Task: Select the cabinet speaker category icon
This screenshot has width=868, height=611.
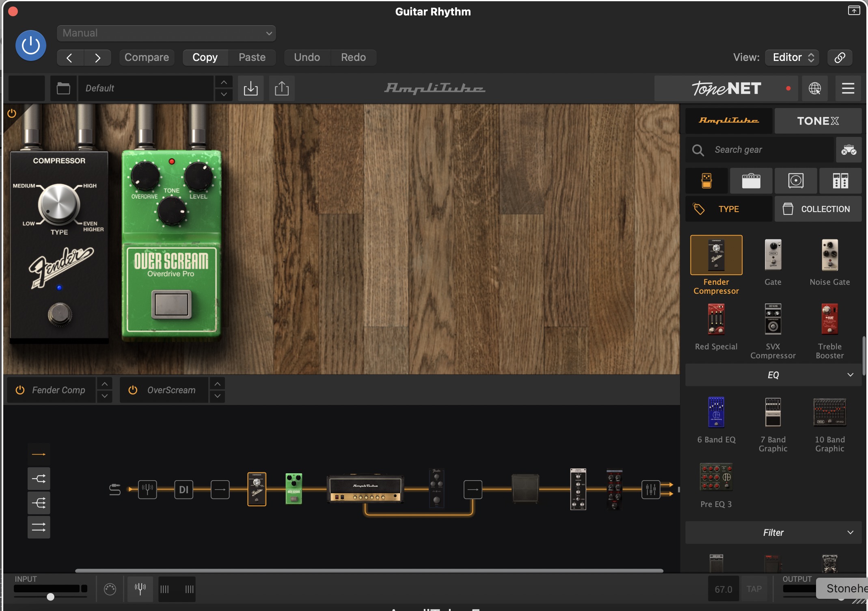Action: click(796, 181)
